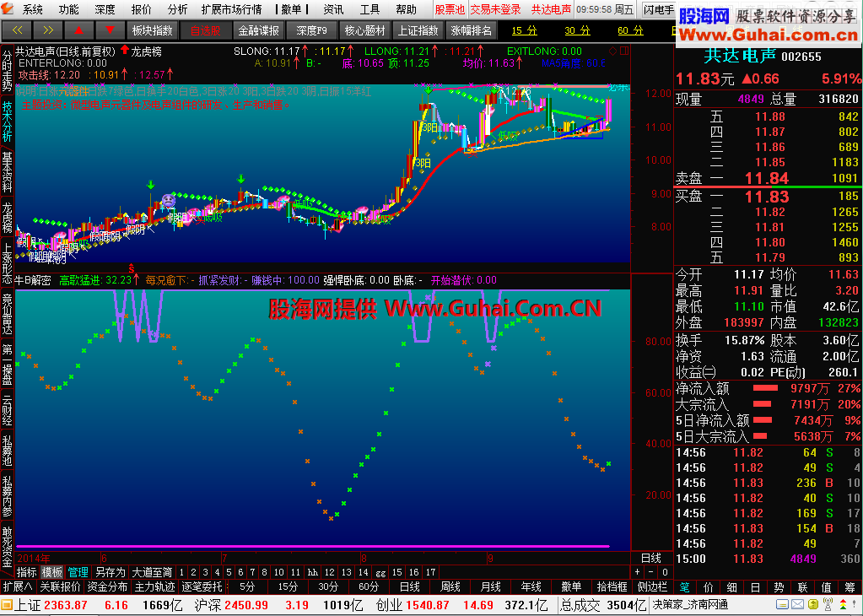Viewport: 863px width, 616px height.
Task: Select the 云财经 side tab
Action: 7,409
